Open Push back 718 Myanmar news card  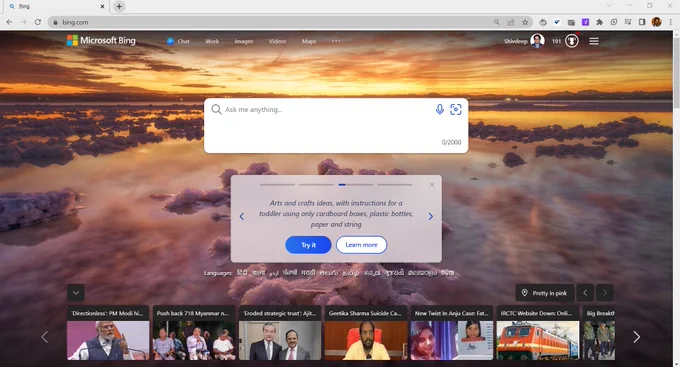pos(194,333)
